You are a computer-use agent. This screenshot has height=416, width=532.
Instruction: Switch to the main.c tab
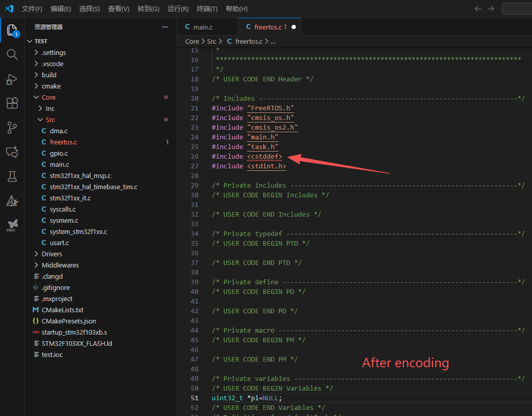pyautogui.click(x=202, y=27)
